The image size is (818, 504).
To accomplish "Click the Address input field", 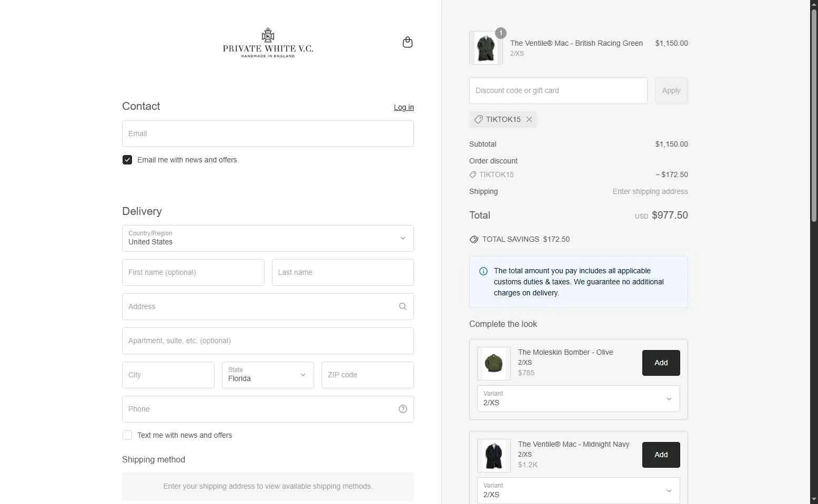I will click(x=268, y=306).
